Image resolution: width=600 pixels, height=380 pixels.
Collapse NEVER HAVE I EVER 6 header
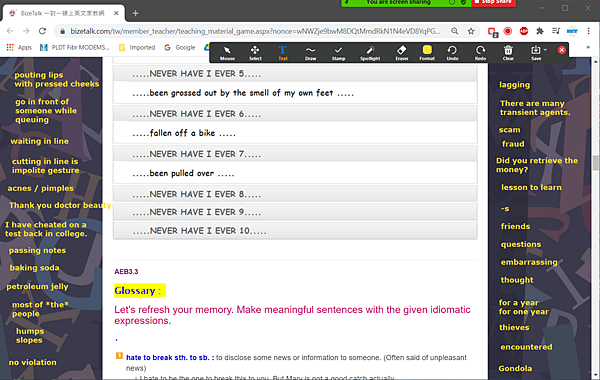tap(295, 114)
